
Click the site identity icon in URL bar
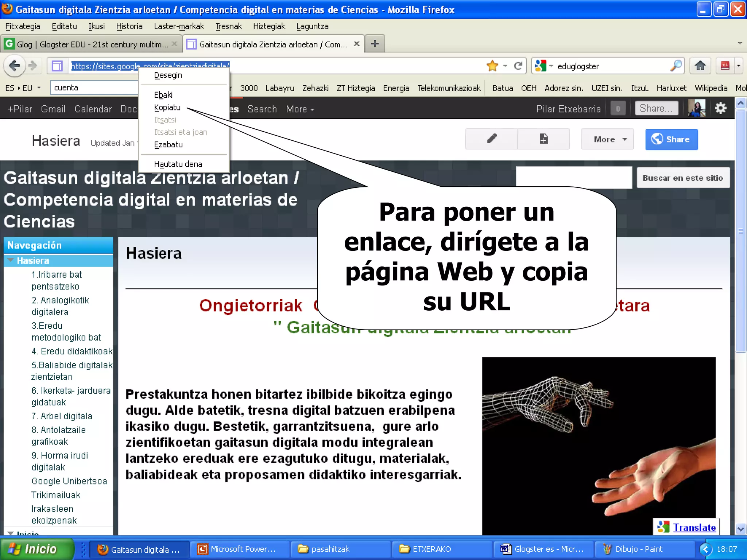point(57,66)
